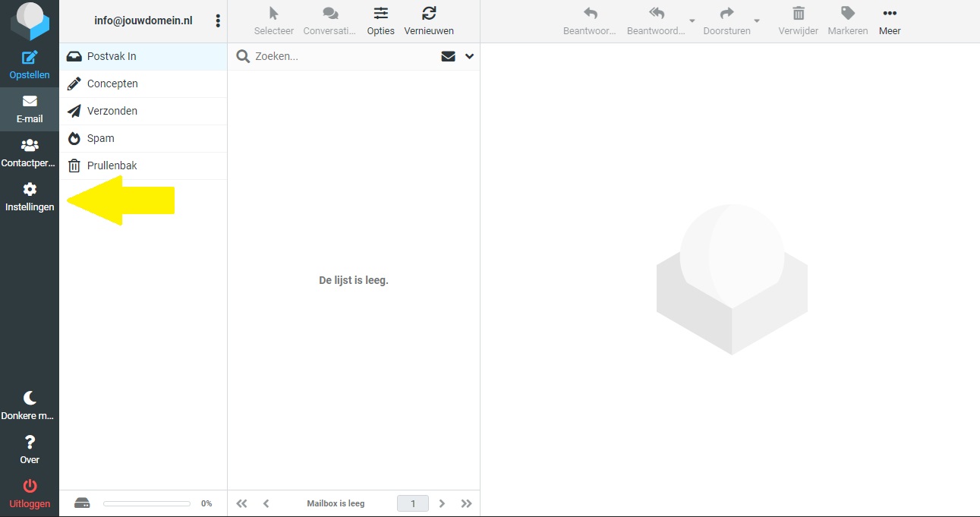
Task: Click the Opstellen compose icon
Action: 30,58
